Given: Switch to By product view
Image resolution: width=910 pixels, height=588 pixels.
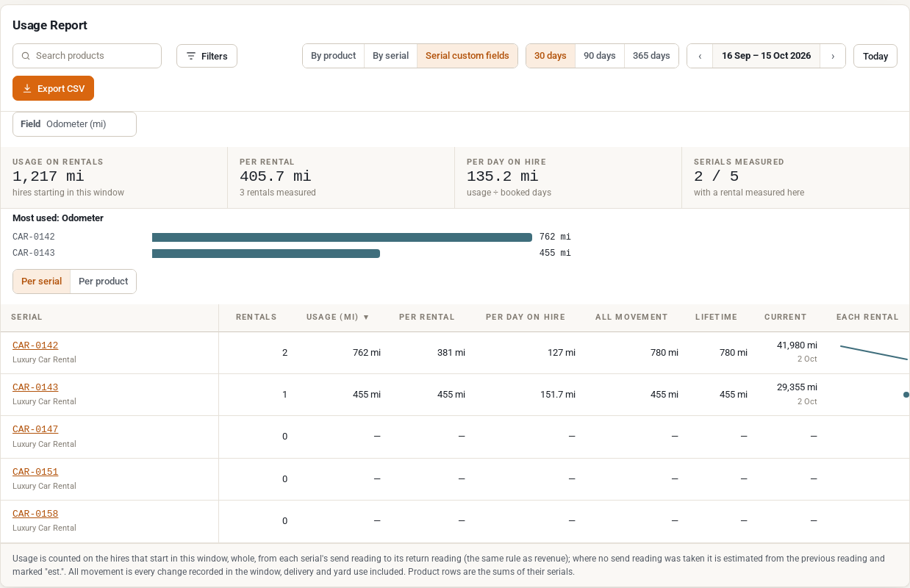Looking at the screenshot, I should tap(333, 56).
